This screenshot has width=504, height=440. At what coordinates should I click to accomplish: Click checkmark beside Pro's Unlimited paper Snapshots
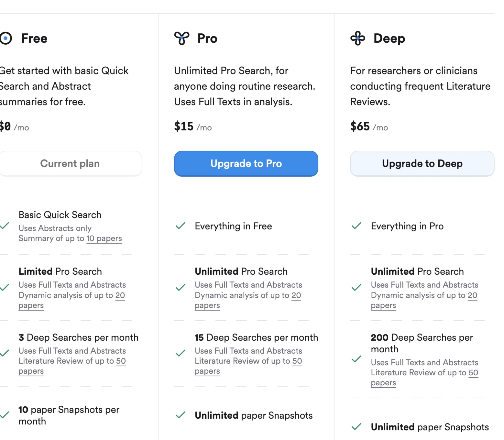click(x=181, y=415)
